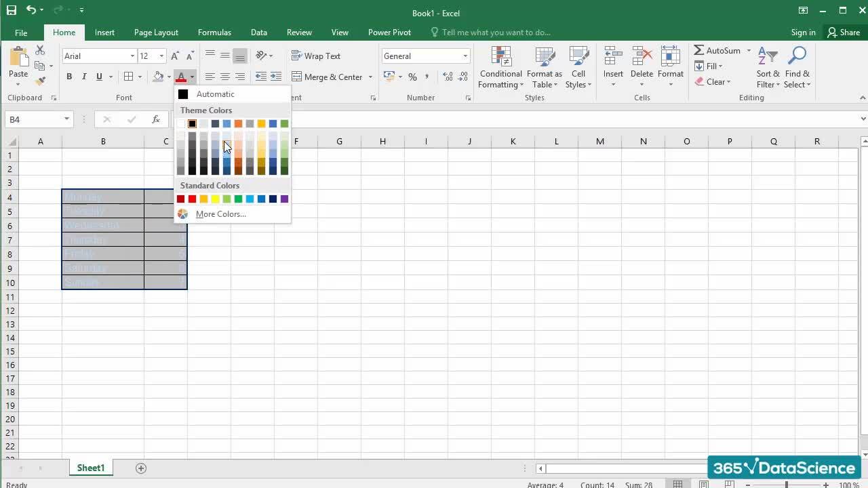Increase indent in alignment group
The image size is (868, 488).
[276, 77]
